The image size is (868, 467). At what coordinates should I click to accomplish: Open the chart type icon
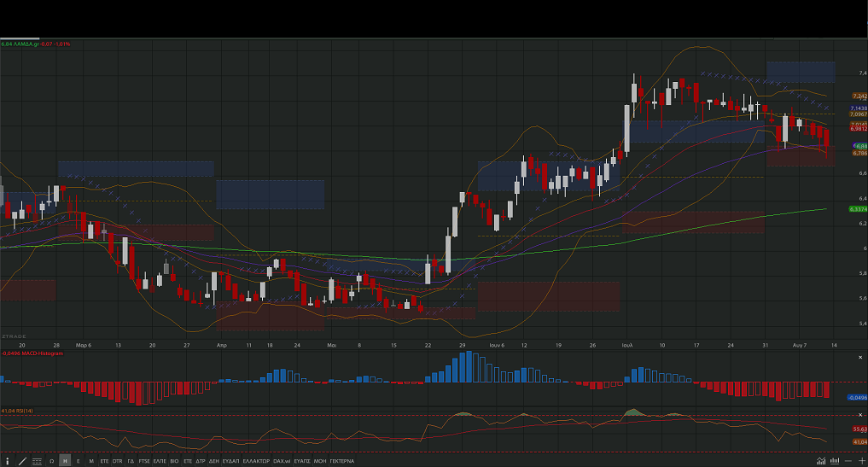point(822,461)
